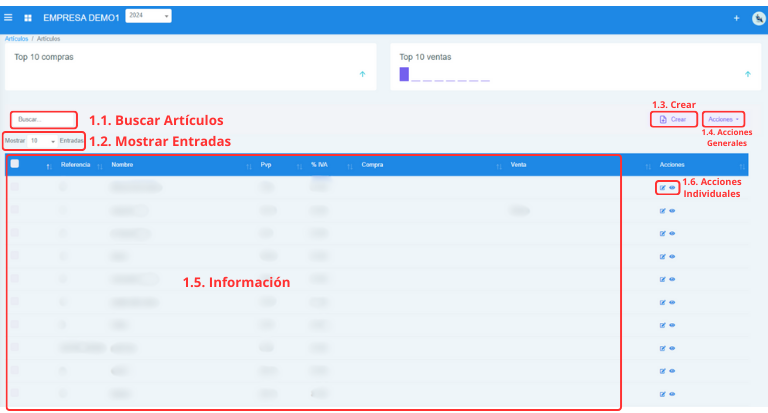Screen dimensions: 768x413
Task: View the tenth article row with eye icon
Action: (x=672, y=394)
